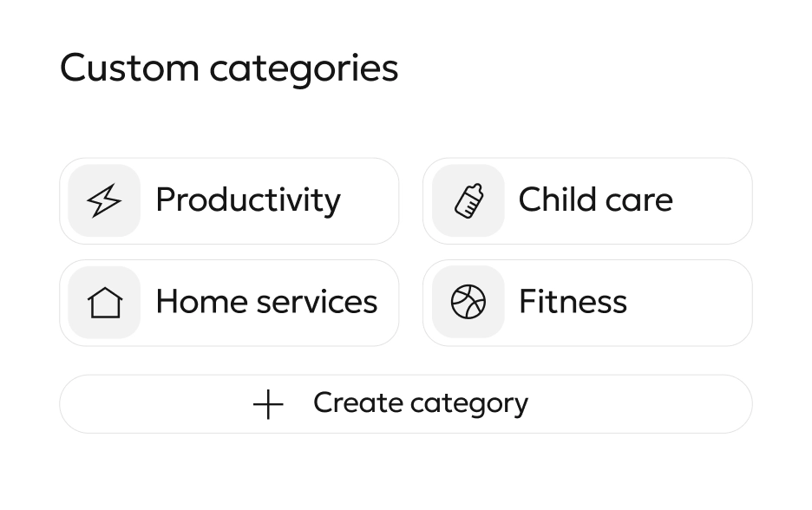
Task: Click the Fitness basketball icon
Action: point(468,303)
